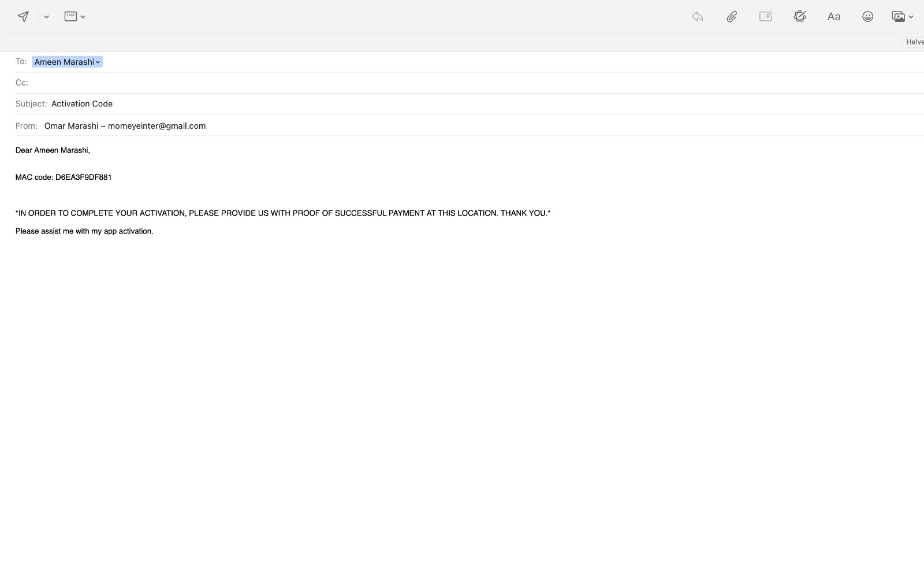Select the Dear Ameen Marashi greeting line
924x578 pixels.
tap(53, 150)
